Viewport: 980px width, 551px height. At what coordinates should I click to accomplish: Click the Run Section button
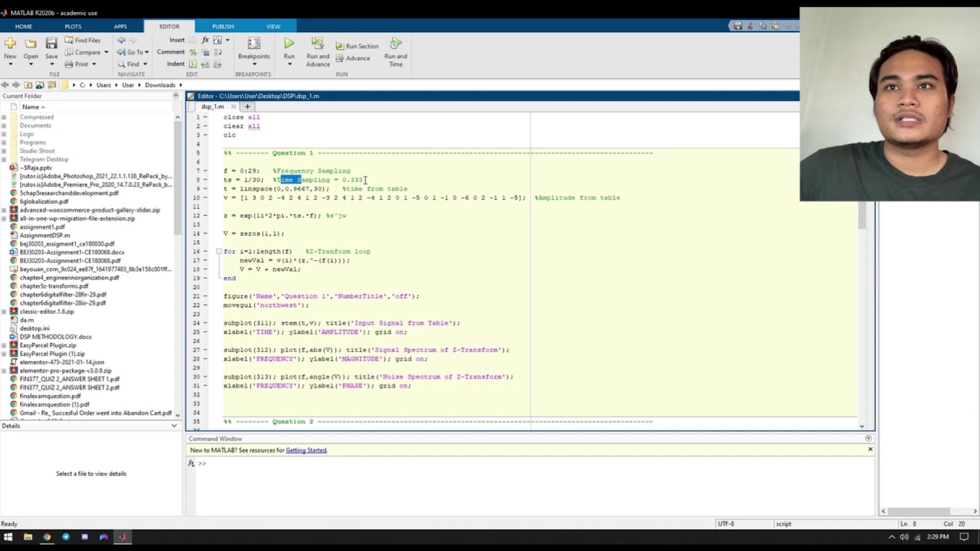tap(357, 46)
